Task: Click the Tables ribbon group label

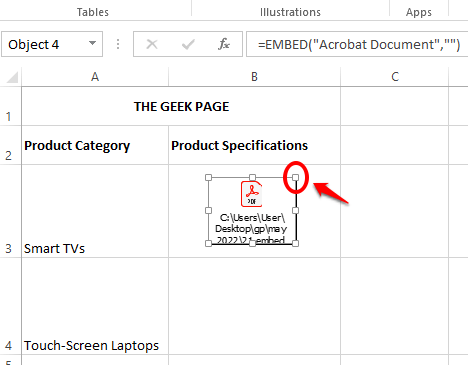Action: 93,12
